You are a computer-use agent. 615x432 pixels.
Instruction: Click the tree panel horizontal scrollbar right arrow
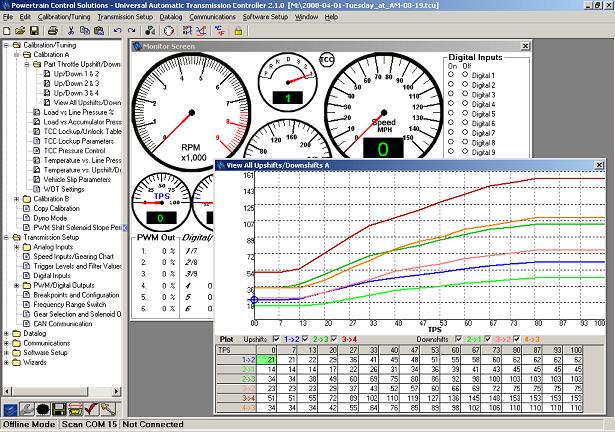coord(116,391)
